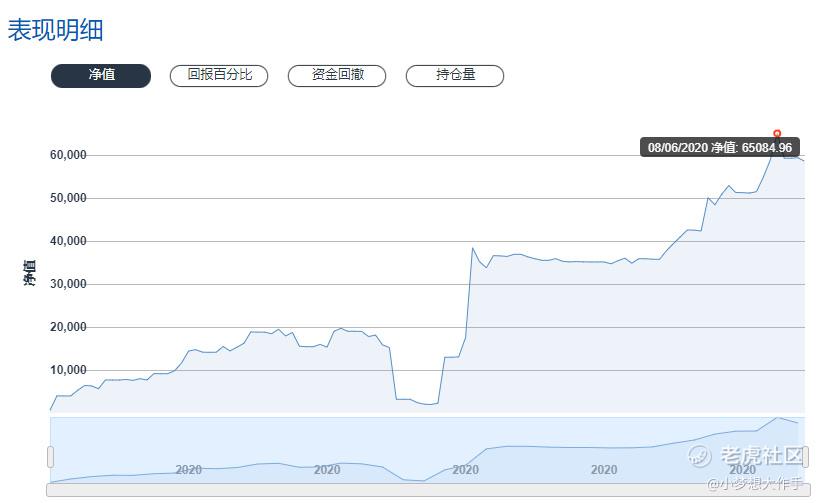Click the 30,000 y-axis label
Screen dimensions: 819x503
click(x=68, y=284)
